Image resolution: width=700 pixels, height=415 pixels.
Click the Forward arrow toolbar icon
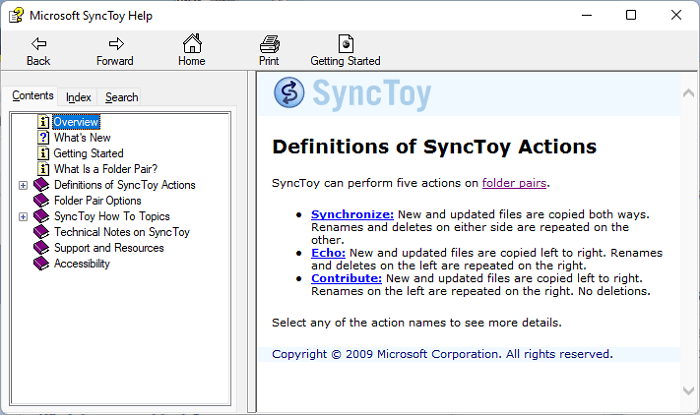click(x=116, y=44)
